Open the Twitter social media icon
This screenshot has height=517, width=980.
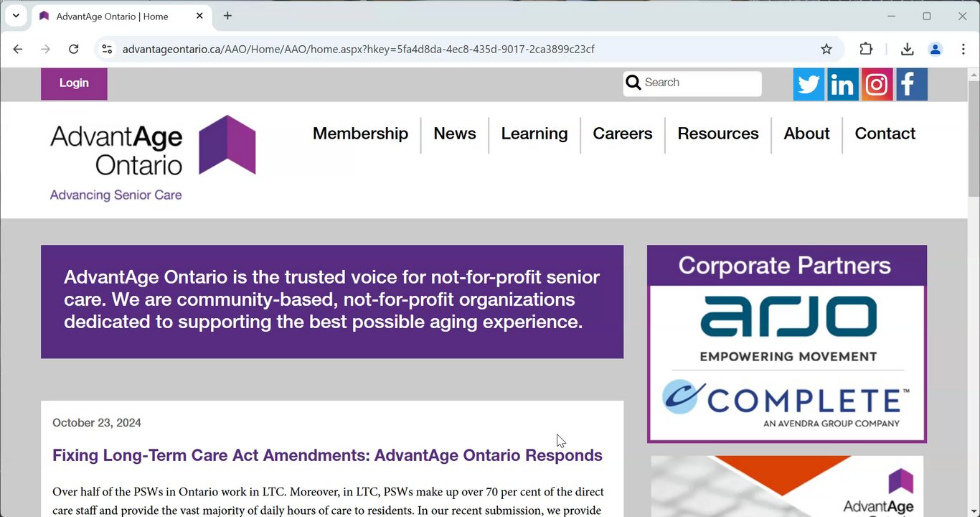click(809, 85)
